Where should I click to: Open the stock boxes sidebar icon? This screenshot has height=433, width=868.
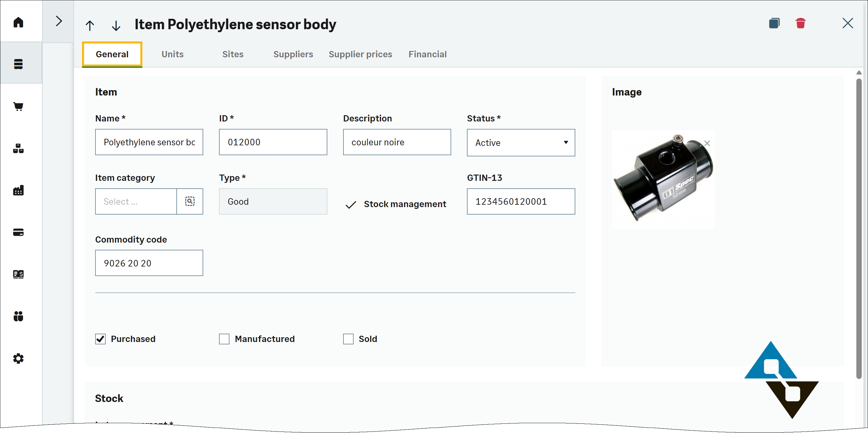pyautogui.click(x=18, y=148)
